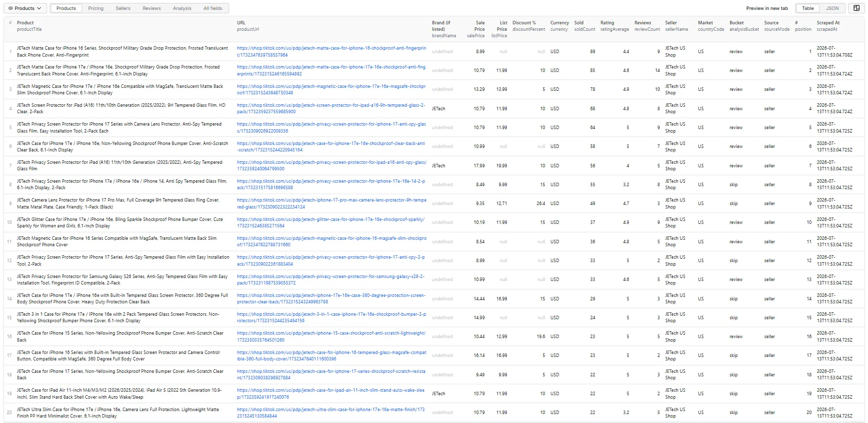
Task: Switch to the Reviews tab
Action: point(152,8)
